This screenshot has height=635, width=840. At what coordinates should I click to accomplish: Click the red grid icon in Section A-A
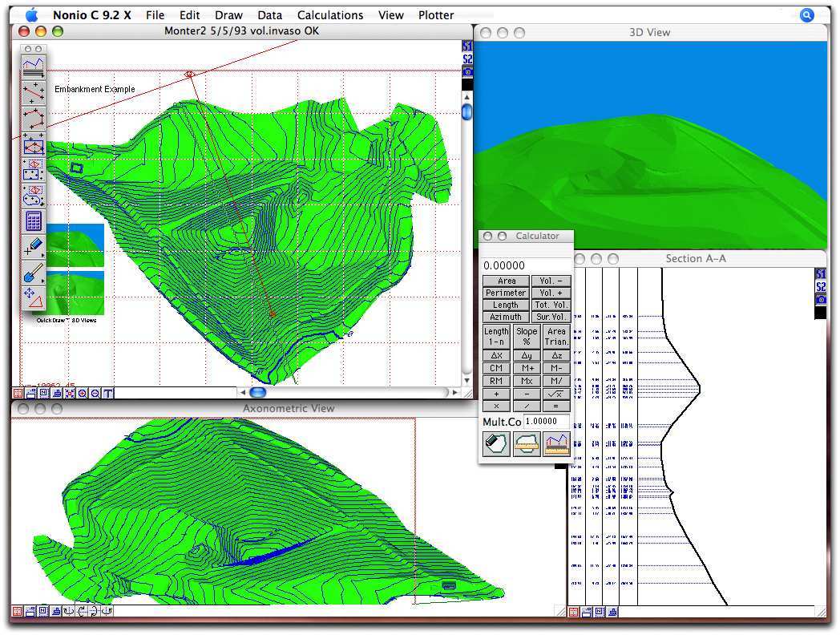pos(574,612)
